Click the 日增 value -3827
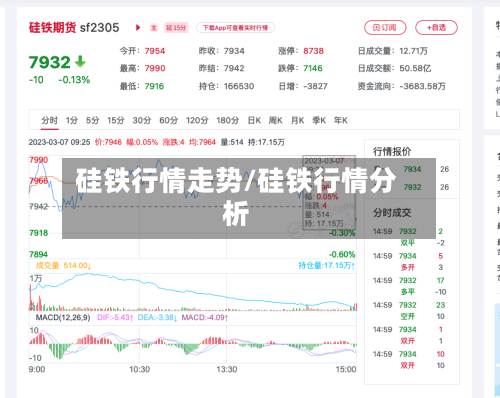The height and width of the screenshot is (398, 500). [x=315, y=86]
